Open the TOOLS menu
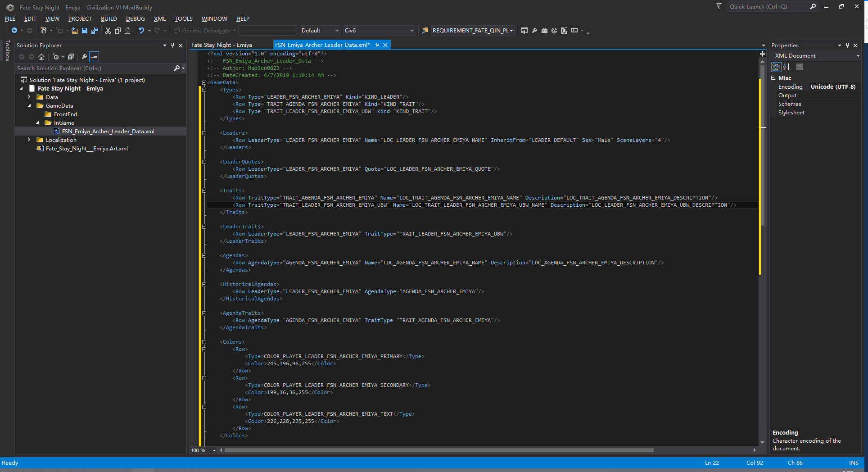Screen dimensions: 868x472 183,19
